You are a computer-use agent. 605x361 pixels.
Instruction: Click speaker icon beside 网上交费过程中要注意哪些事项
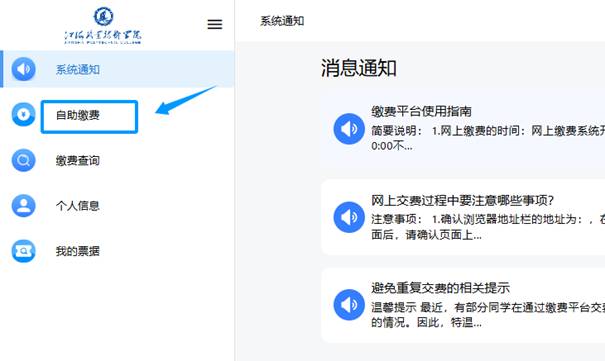coord(349,217)
